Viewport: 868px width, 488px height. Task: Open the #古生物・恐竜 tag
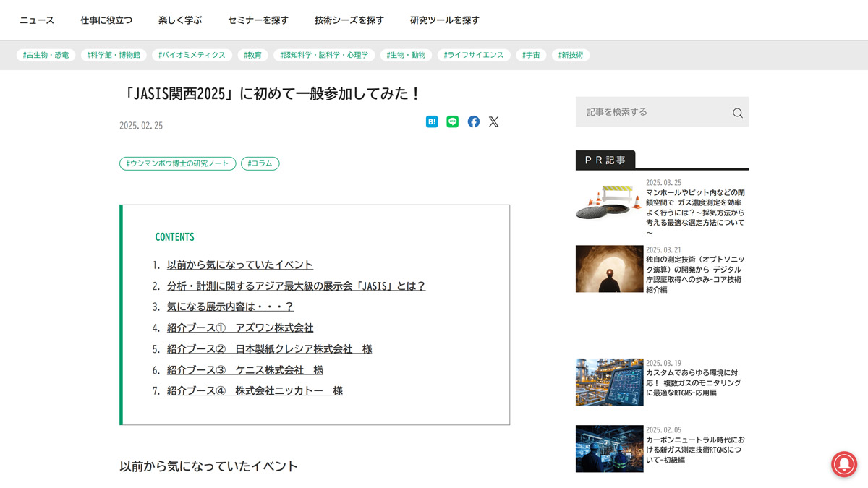46,54
